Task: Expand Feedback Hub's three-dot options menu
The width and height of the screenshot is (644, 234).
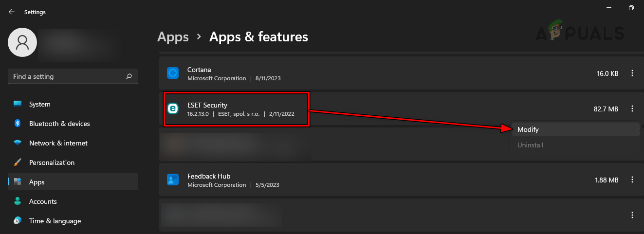Action: tap(632, 180)
